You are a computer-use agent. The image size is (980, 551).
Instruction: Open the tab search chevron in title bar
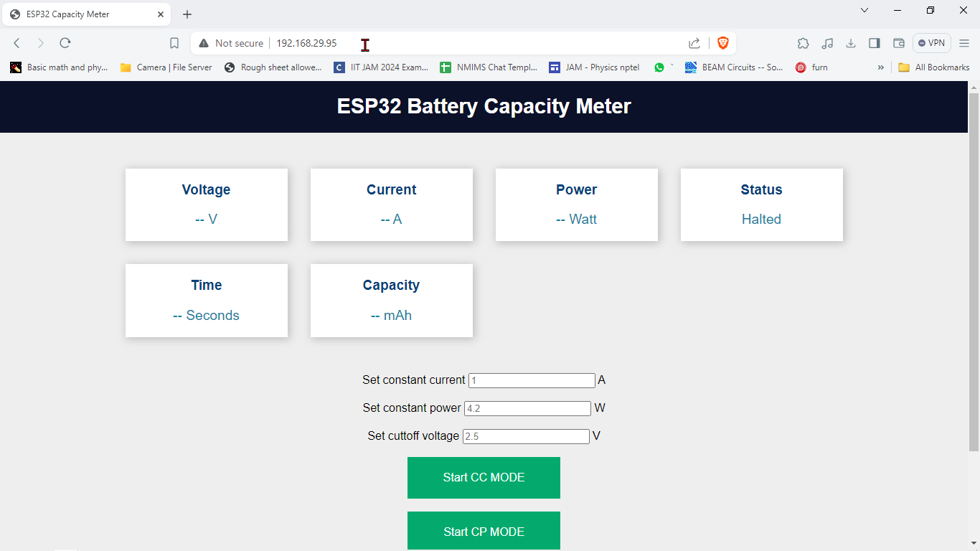pos(864,10)
